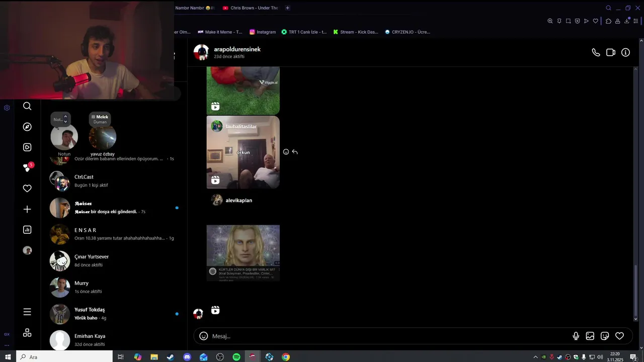
Task: Open the Ctrl.Cast conversation
Action: pos(114,180)
